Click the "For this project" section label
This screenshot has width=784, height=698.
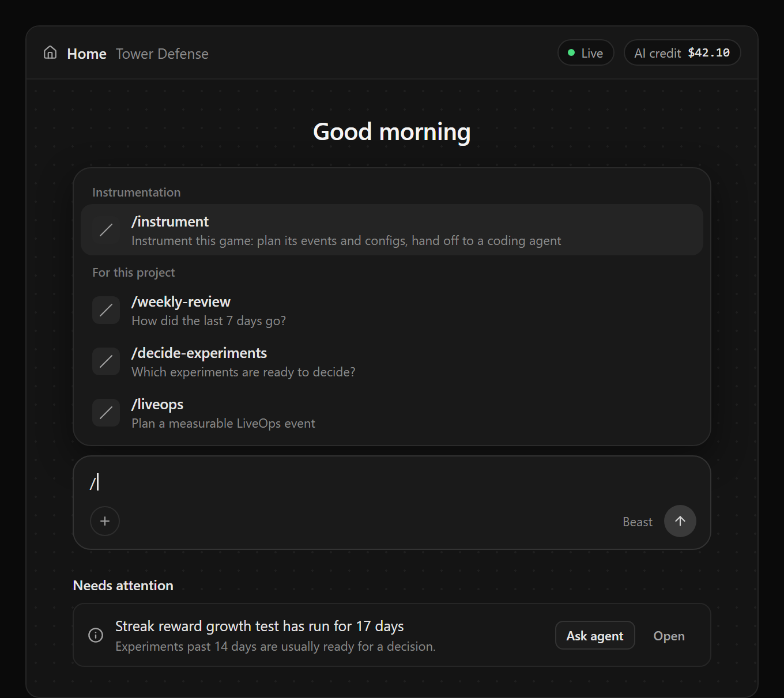[x=134, y=273]
